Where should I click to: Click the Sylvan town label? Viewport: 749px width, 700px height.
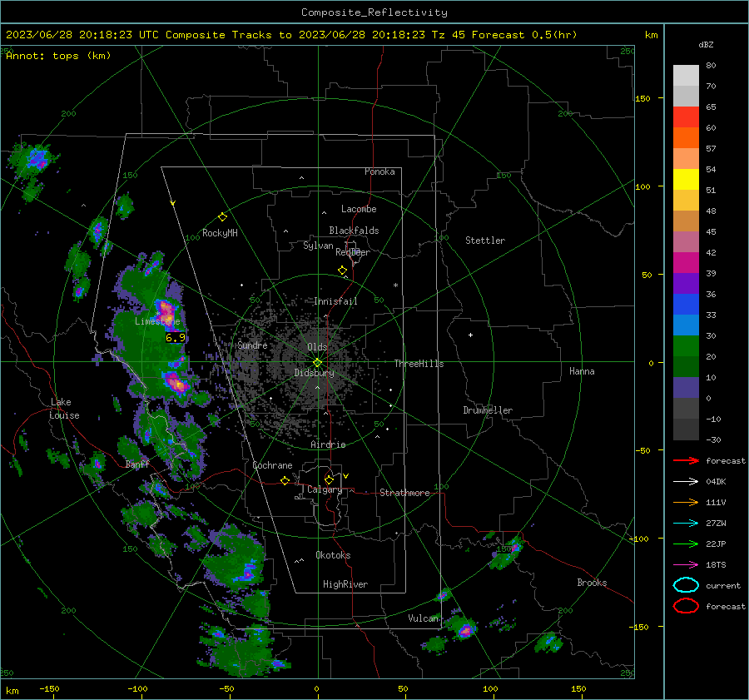tap(318, 246)
